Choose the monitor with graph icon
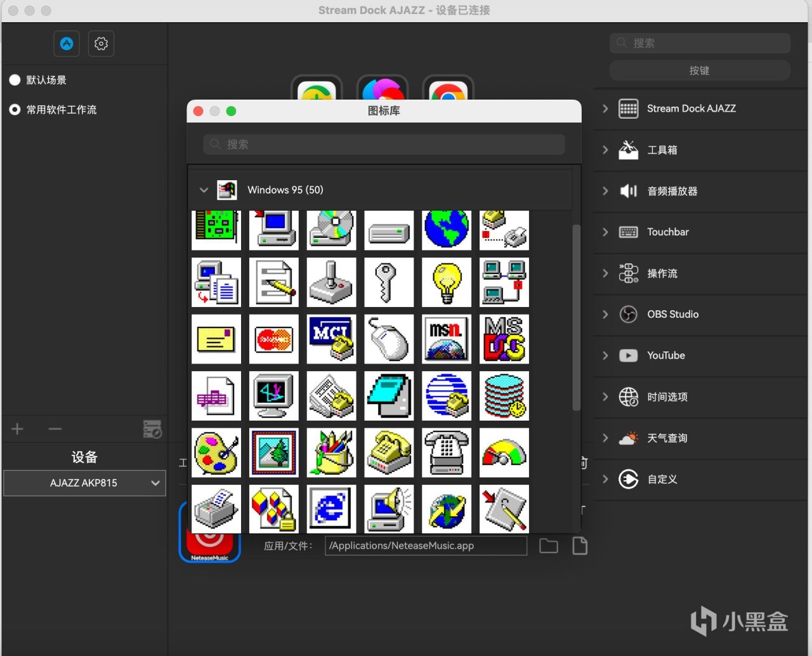Image resolution: width=812 pixels, height=656 pixels. [x=274, y=397]
